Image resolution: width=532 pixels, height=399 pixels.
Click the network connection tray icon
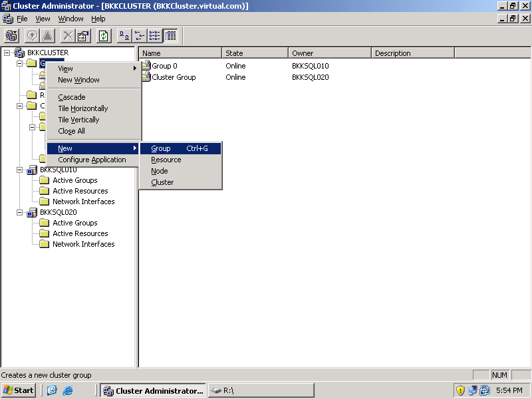coord(472,390)
